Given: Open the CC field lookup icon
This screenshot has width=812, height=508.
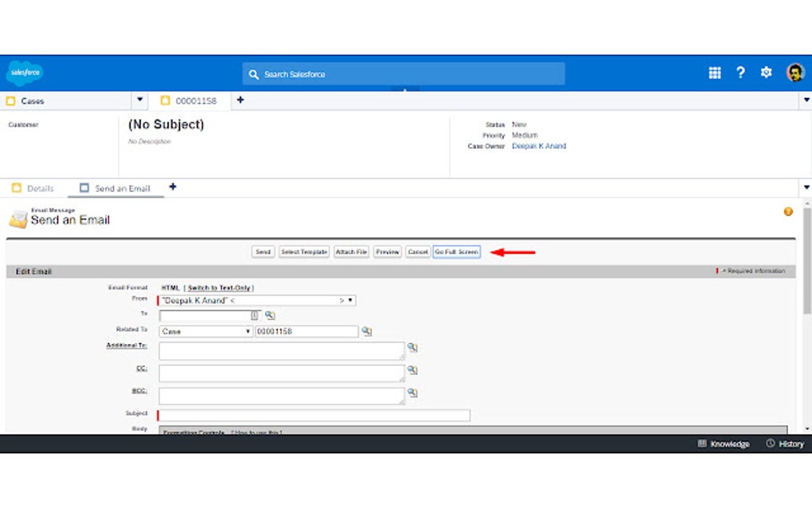Looking at the screenshot, I should pos(412,370).
